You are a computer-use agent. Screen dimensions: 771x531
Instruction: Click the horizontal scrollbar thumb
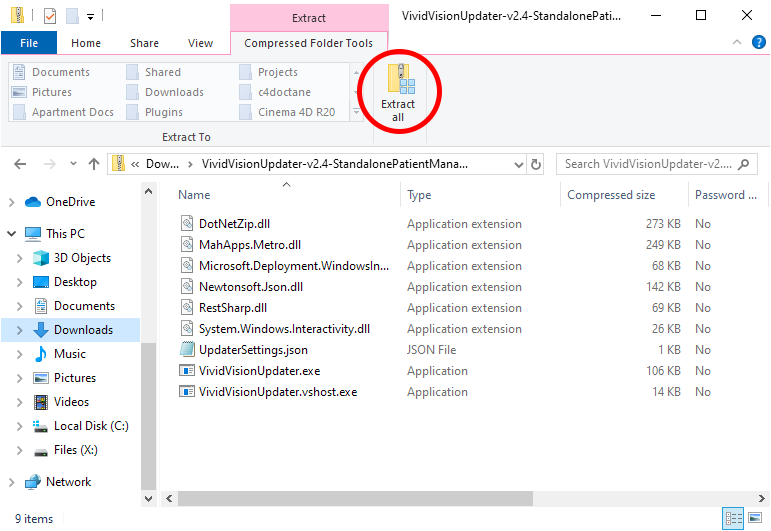click(355, 499)
